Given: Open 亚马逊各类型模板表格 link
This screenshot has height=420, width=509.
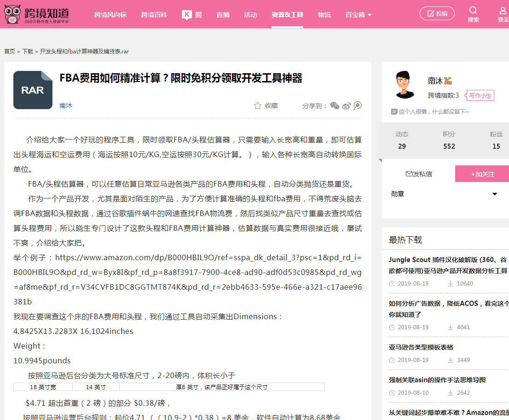Looking at the screenshot, I should [421, 347].
